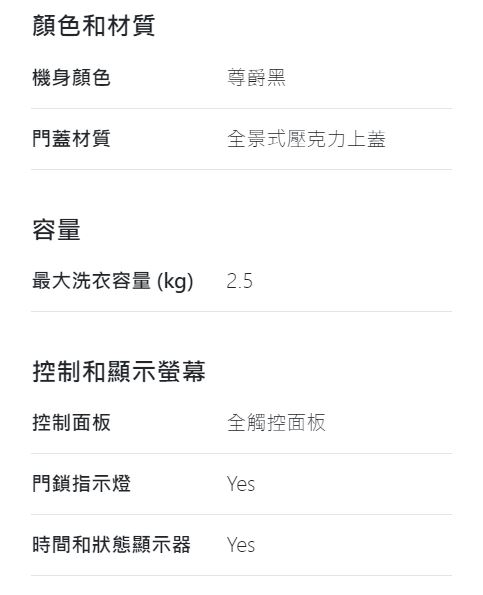Image resolution: width=483 pixels, height=595 pixels.
Task: Click the 控制和顯示螢幕 section heading
Action: coord(119,371)
